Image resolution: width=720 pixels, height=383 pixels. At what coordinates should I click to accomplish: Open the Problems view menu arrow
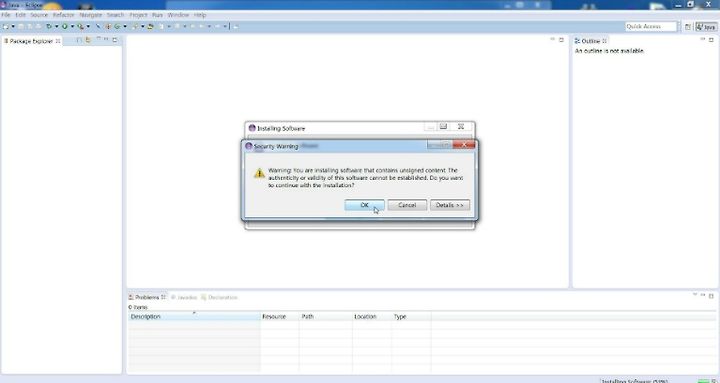tap(695, 295)
